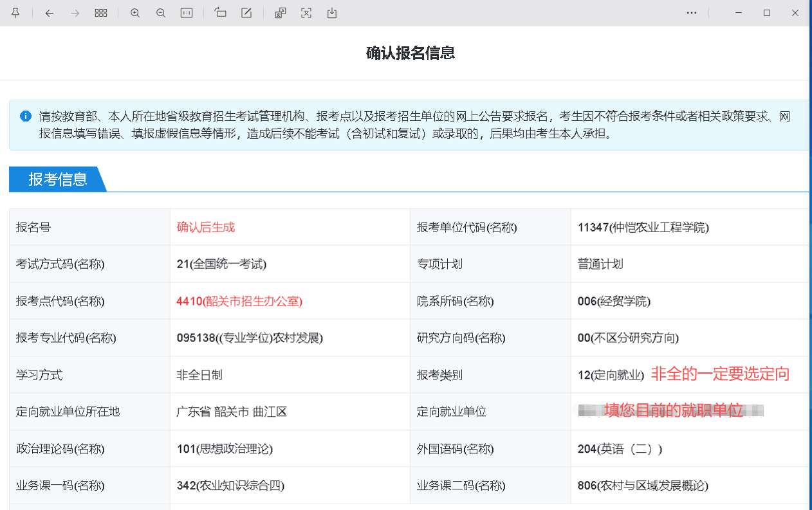The width and height of the screenshot is (812, 510).
Task: Zoom out of the image
Action: (161, 13)
